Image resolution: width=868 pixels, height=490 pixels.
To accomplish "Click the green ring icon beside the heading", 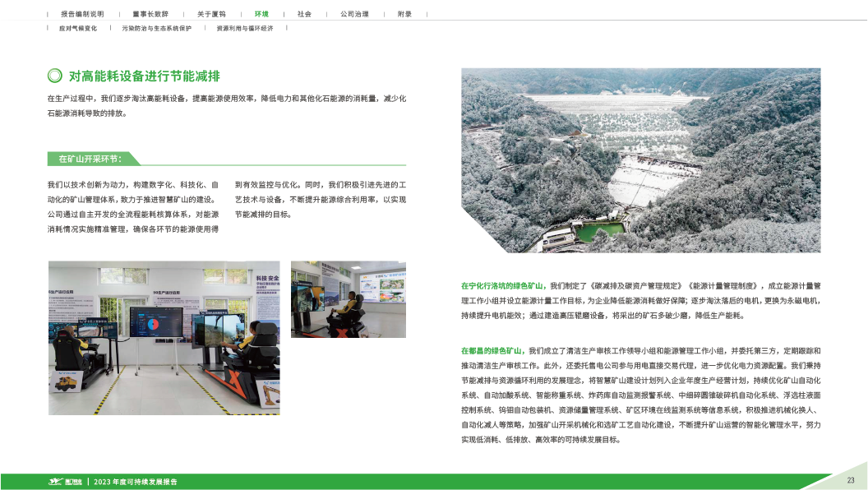I will click(x=54, y=76).
